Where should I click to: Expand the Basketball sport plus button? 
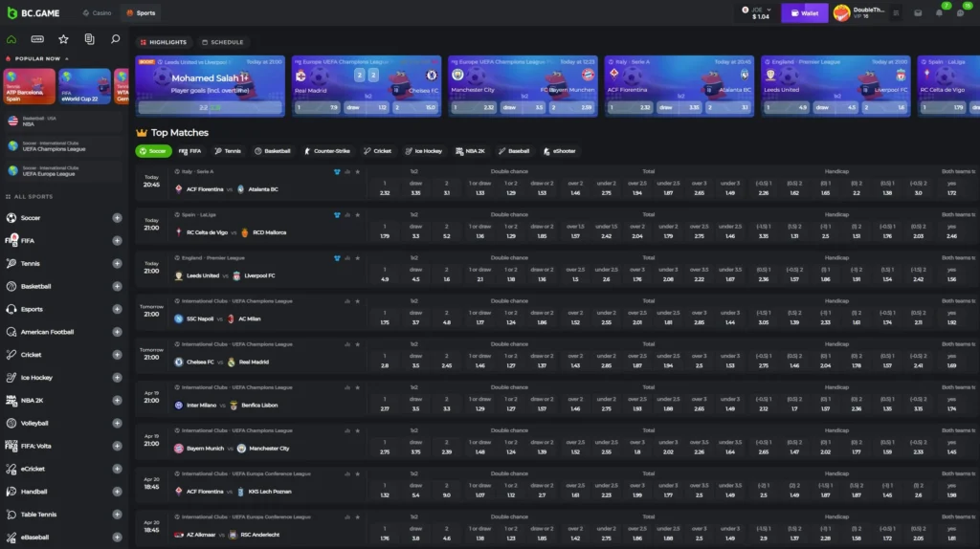(x=117, y=286)
